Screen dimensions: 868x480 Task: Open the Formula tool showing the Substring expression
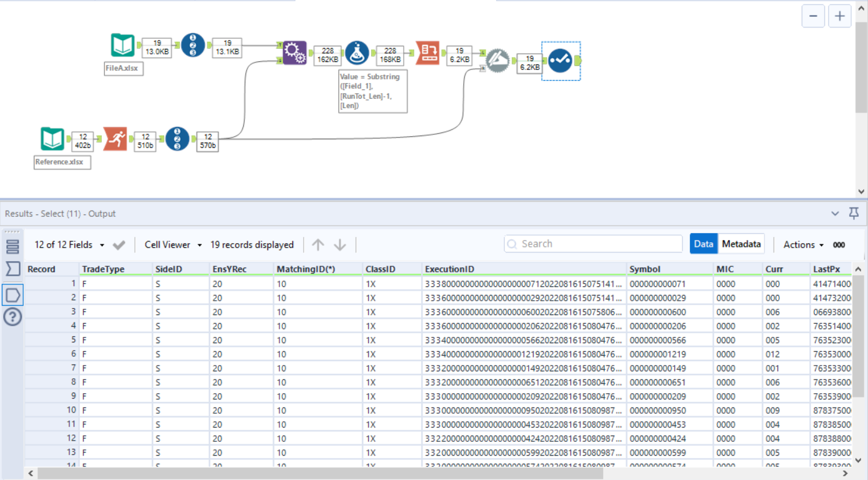pyautogui.click(x=358, y=53)
